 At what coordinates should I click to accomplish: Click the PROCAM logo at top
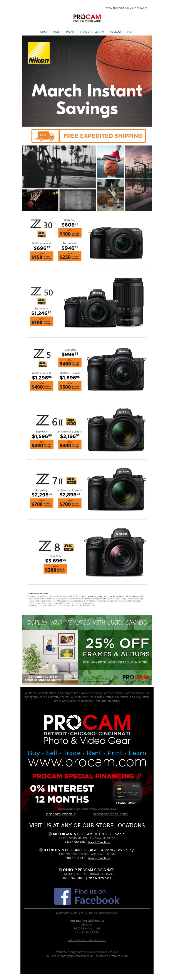(x=87, y=18)
